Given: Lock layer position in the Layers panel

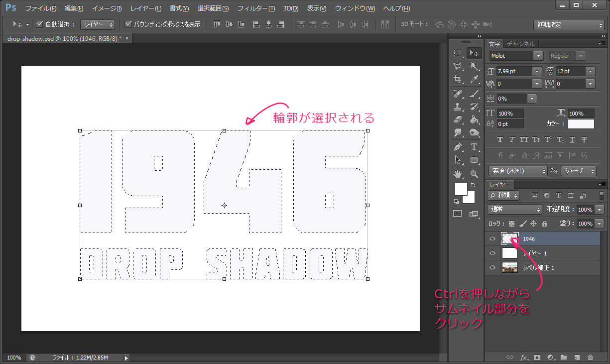Looking at the screenshot, I should pos(534,223).
